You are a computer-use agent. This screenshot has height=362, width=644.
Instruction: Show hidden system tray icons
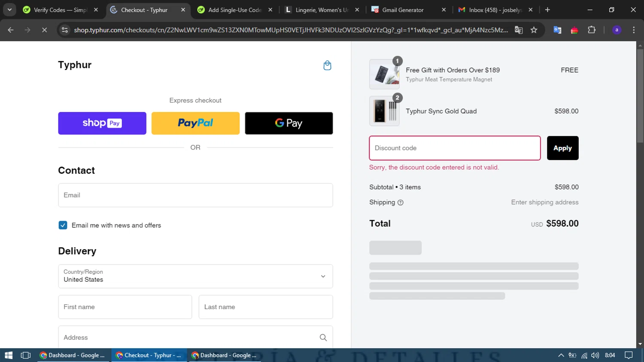(561, 355)
